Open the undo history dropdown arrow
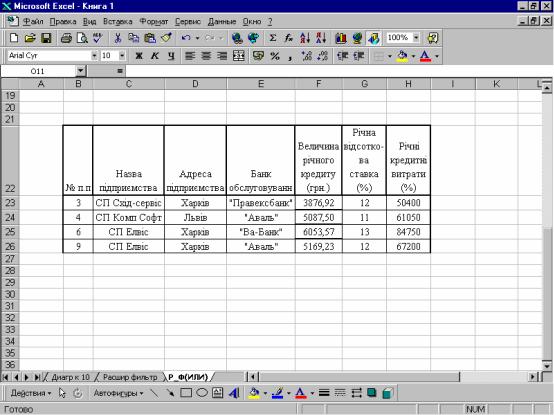Image resolution: width=554 pixels, height=415 pixels. [x=198, y=38]
